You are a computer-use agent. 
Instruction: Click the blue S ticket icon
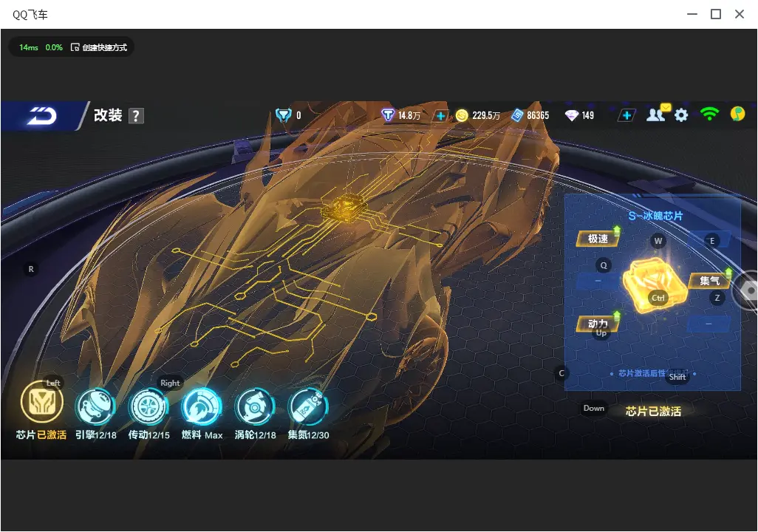click(517, 115)
